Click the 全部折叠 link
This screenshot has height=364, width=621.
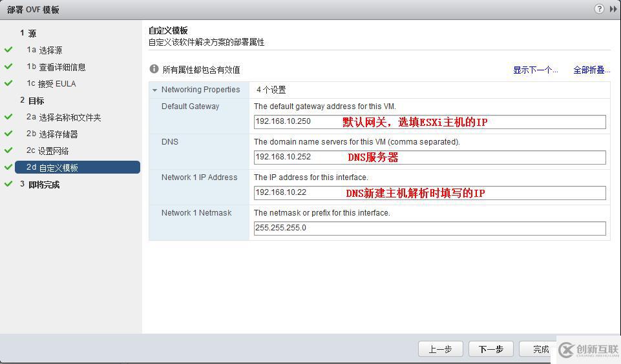point(592,70)
